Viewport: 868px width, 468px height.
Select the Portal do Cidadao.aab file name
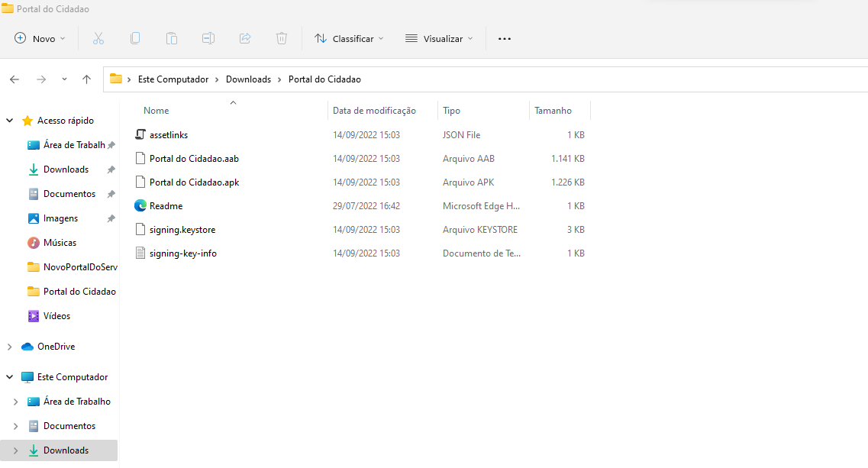coord(194,158)
